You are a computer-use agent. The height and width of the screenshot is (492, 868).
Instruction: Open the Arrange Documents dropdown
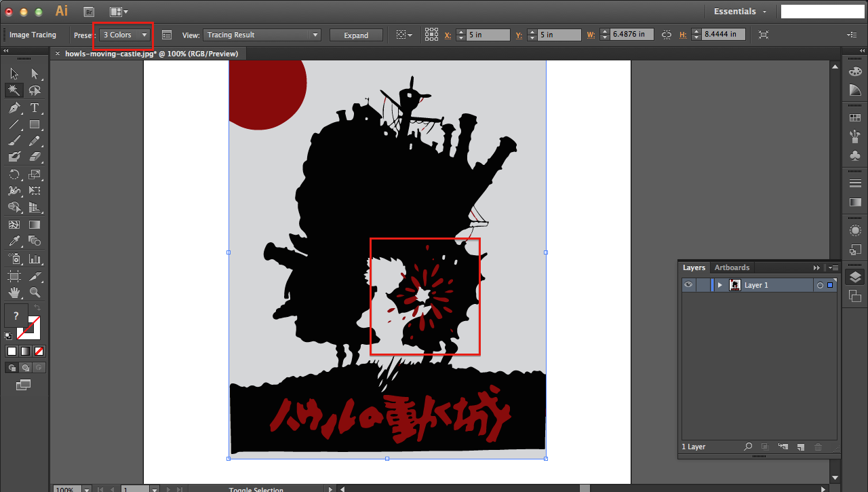pos(119,12)
